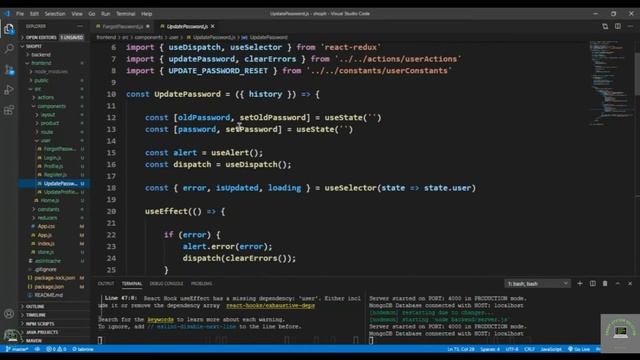Open the Source Control view
640x360 pixels.
[9, 69]
